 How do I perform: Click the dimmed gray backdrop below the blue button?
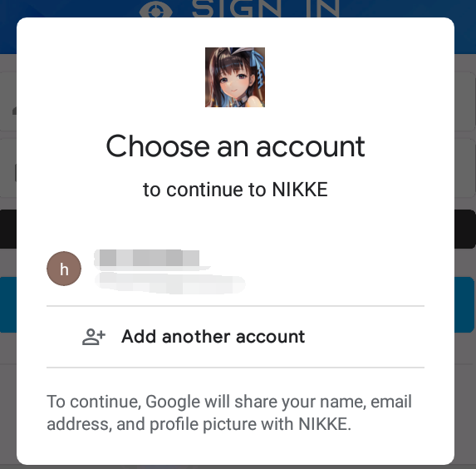click(465, 398)
